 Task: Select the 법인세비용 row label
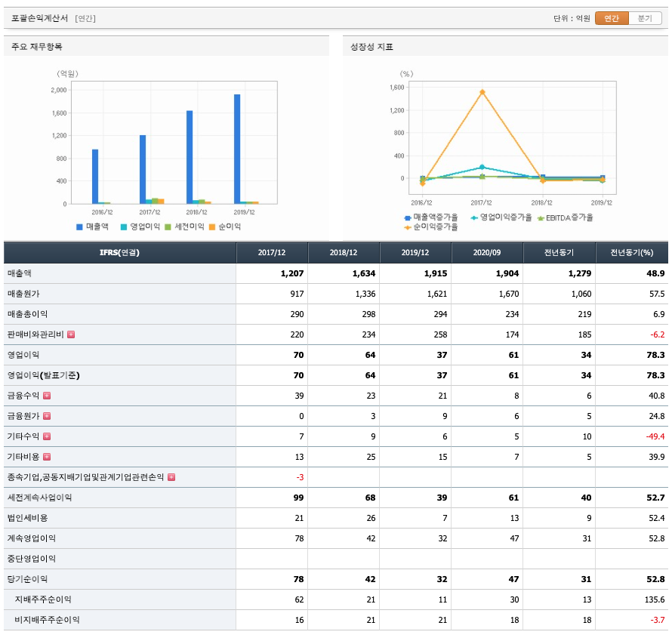tap(27, 518)
